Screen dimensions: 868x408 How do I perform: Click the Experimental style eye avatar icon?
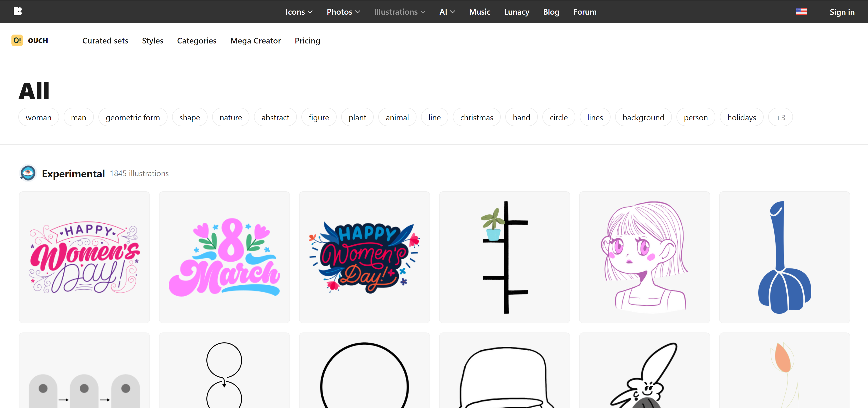28,173
